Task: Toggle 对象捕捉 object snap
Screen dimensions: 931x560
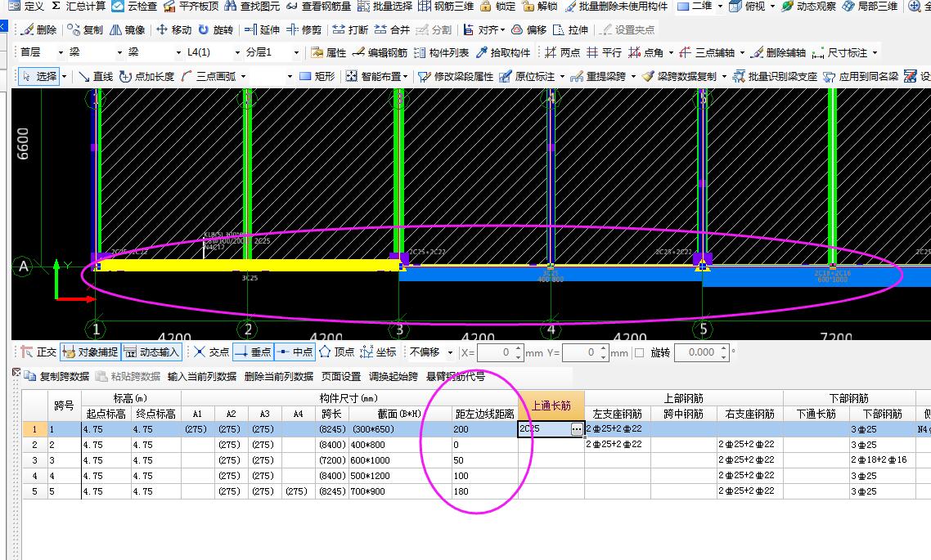Action: coord(90,352)
